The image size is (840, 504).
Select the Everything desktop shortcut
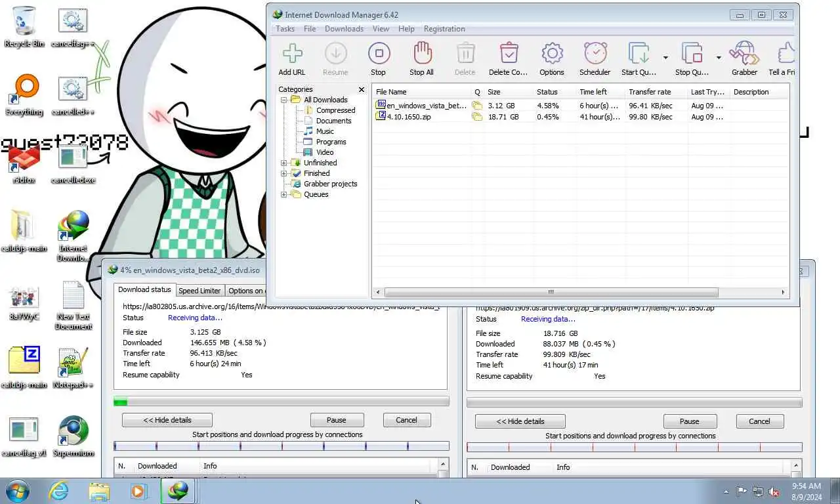click(x=24, y=96)
